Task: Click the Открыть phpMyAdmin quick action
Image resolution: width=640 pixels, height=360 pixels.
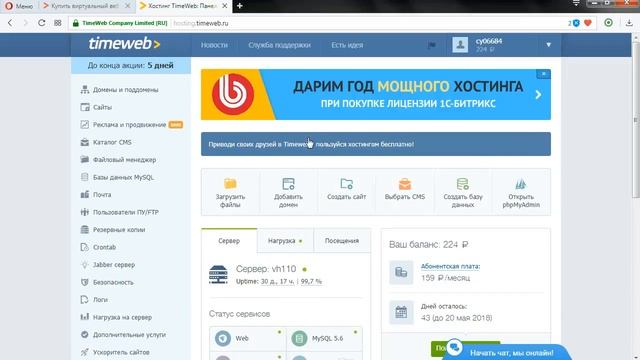Action: click(521, 192)
